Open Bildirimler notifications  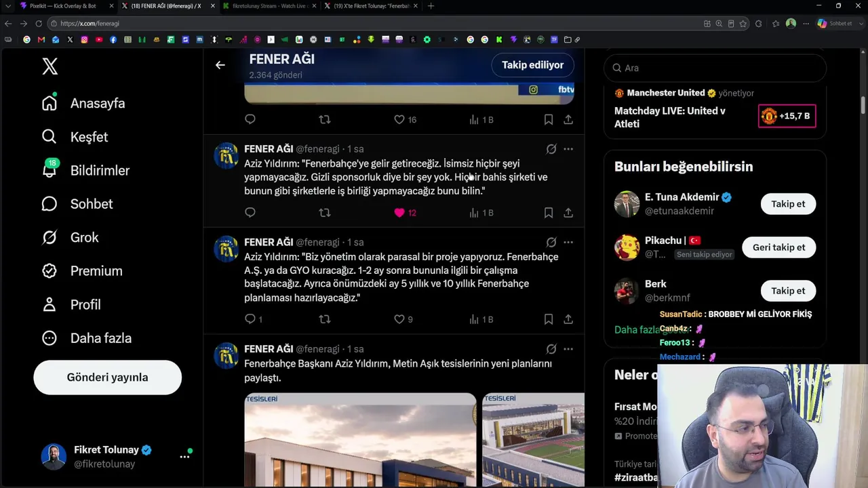pyautogui.click(x=85, y=170)
